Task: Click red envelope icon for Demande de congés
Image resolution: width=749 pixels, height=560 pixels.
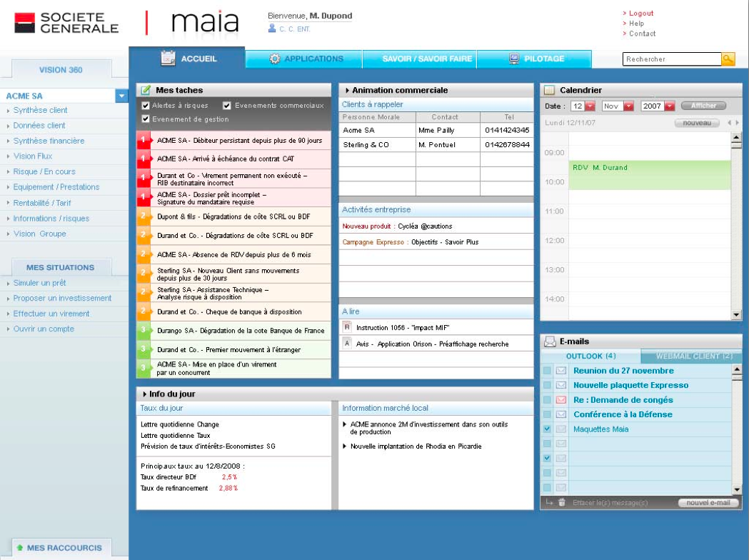Action: (x=561, y=400)
